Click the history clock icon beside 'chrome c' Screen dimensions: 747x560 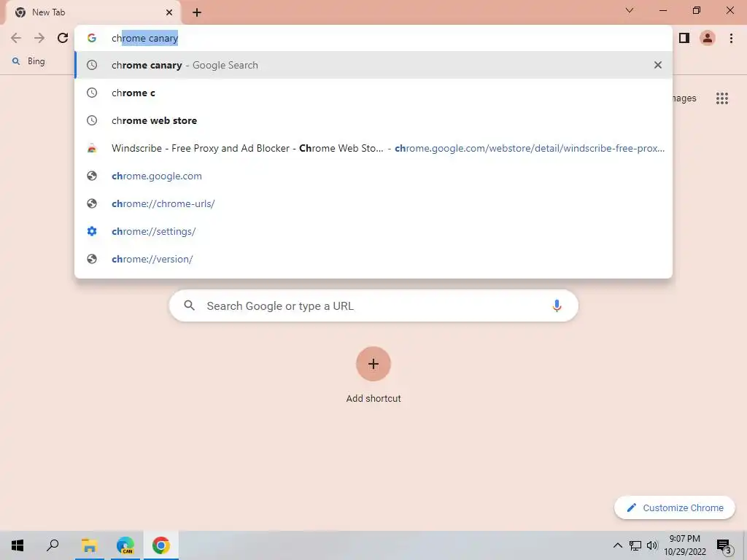click(x=92, y=93)
